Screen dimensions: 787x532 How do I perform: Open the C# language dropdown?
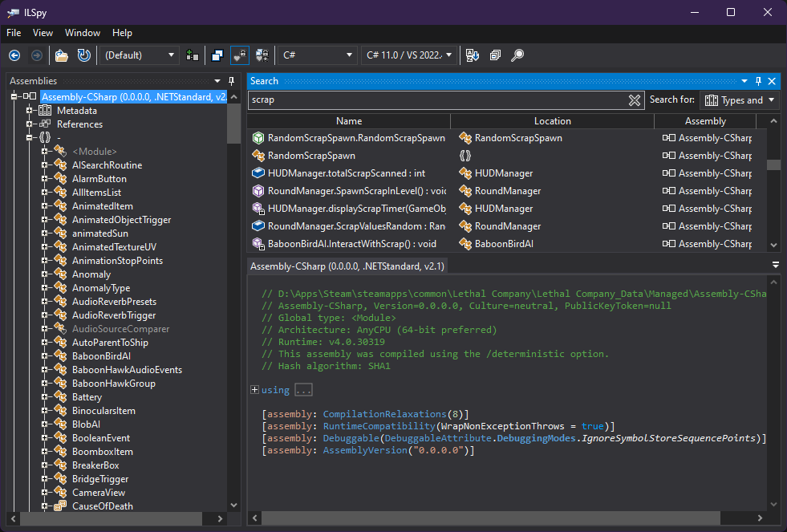tap(317, 55)
